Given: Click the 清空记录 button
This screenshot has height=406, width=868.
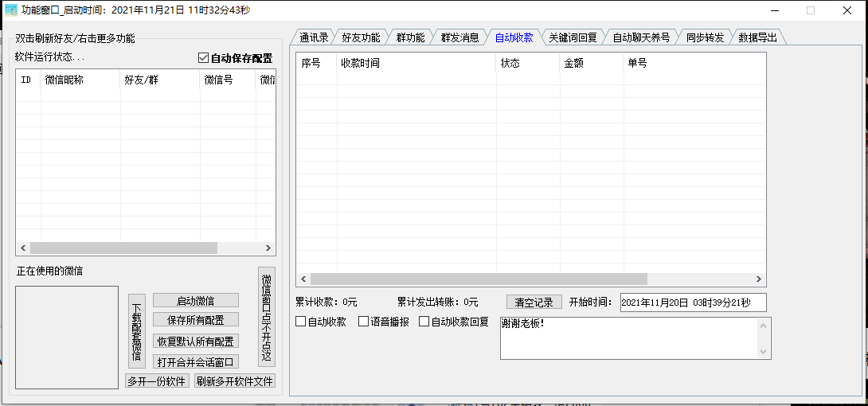Looking at the screenshot, I should coord(534,302).
